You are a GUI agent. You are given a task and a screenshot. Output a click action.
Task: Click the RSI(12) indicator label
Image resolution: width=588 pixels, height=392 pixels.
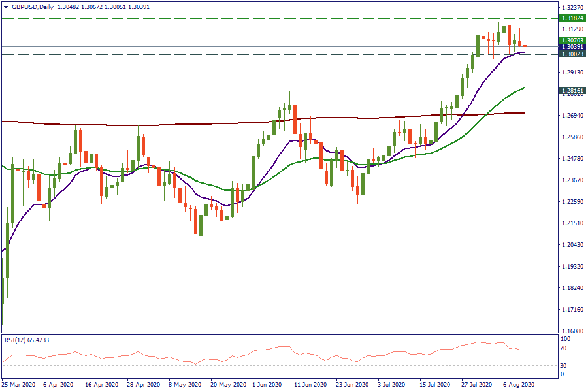[14, 340]
